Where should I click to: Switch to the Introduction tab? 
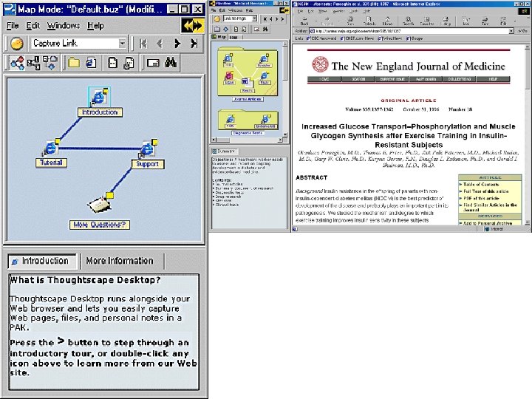43,261
